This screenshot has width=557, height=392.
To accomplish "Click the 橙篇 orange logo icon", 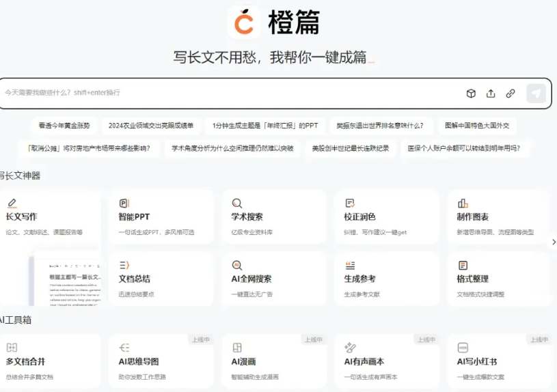I will (x=244, y=23).
